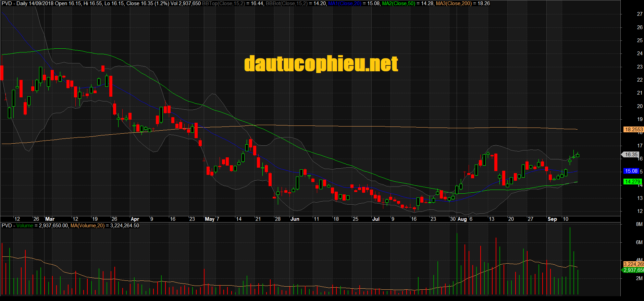This screenshot has width=644, height=301.
Task: Click the Jun month marker on date axis
Action: pyautogui.click(x=295, y=219)
